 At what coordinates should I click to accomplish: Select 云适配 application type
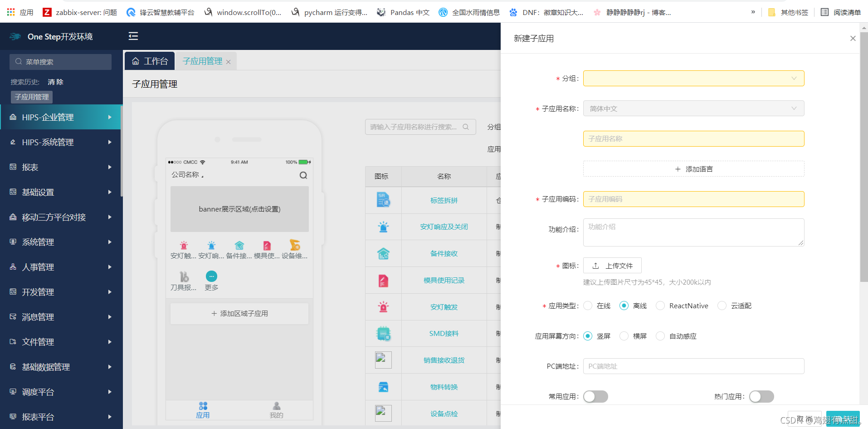point(722,306)
